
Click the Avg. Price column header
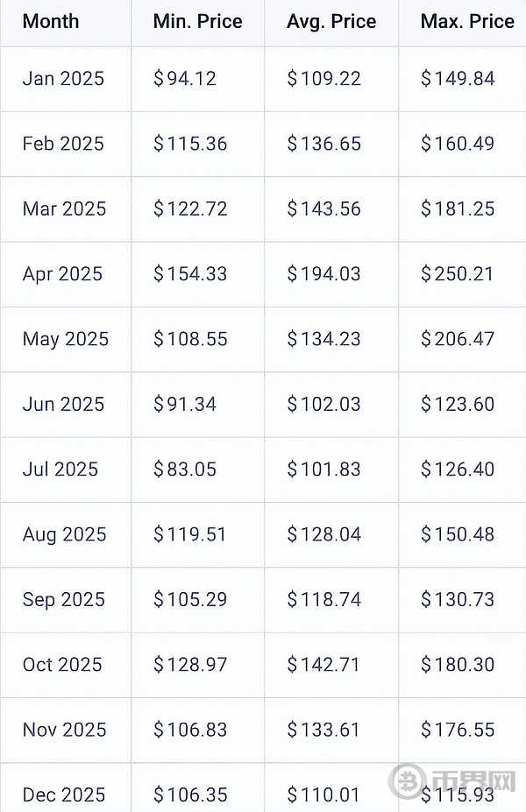(x=331, y=22)
